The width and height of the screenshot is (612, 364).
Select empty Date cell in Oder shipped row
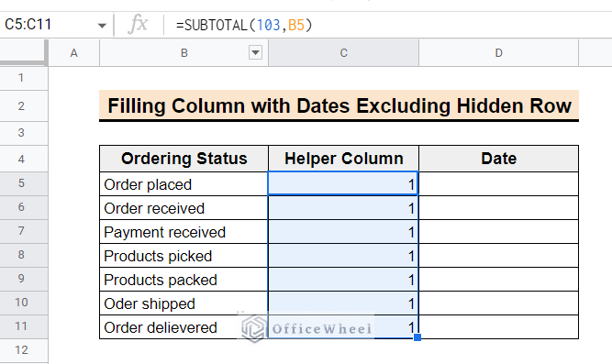pos(498,303)
